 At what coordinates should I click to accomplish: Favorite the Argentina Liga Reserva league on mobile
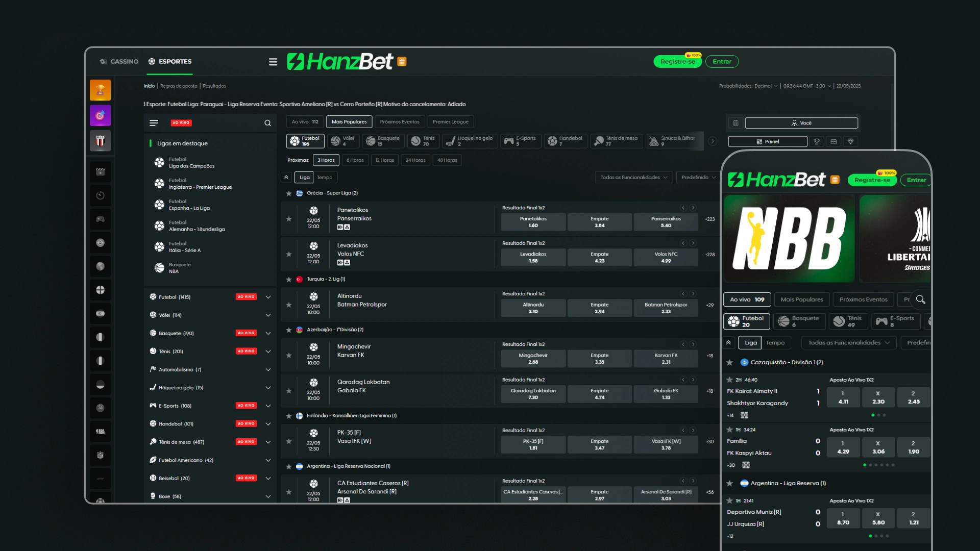730,483
